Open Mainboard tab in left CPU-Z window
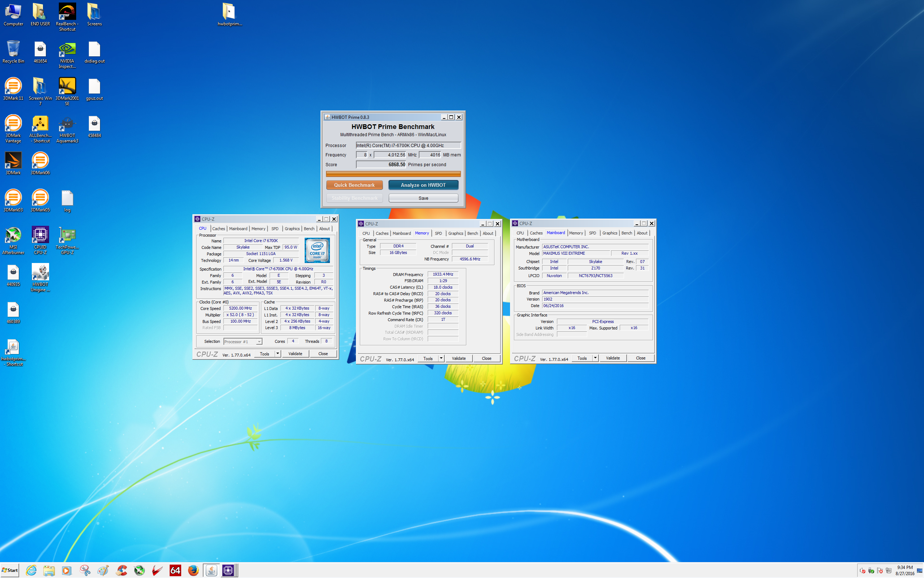The width and height of the screenshot is (924, 578). coord(238,229)
